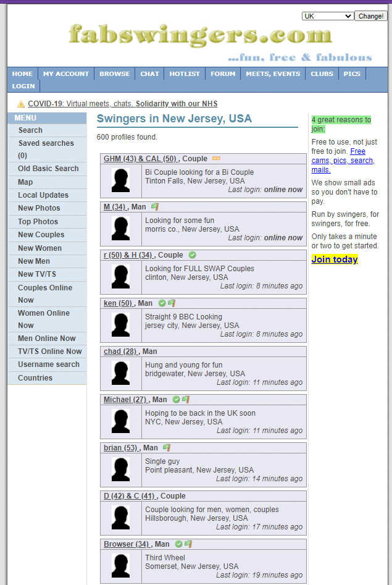Go to the MEETS, EVENTS tab

pos(273,74)
